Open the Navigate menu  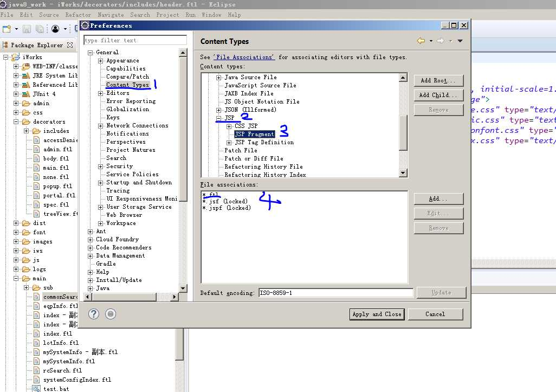point(111,15)
